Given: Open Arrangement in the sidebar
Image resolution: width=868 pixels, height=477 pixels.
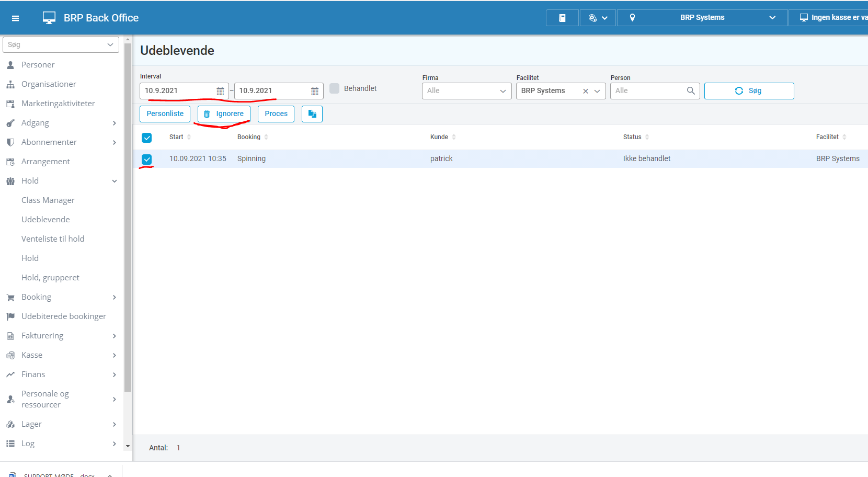Looking at the screenshot, I should click(45, 162).
